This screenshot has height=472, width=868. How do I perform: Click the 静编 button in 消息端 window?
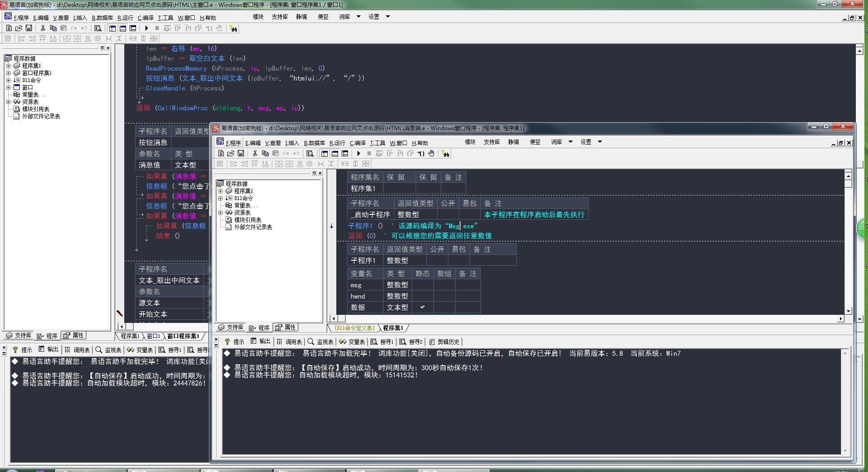(x=513, y=142)
